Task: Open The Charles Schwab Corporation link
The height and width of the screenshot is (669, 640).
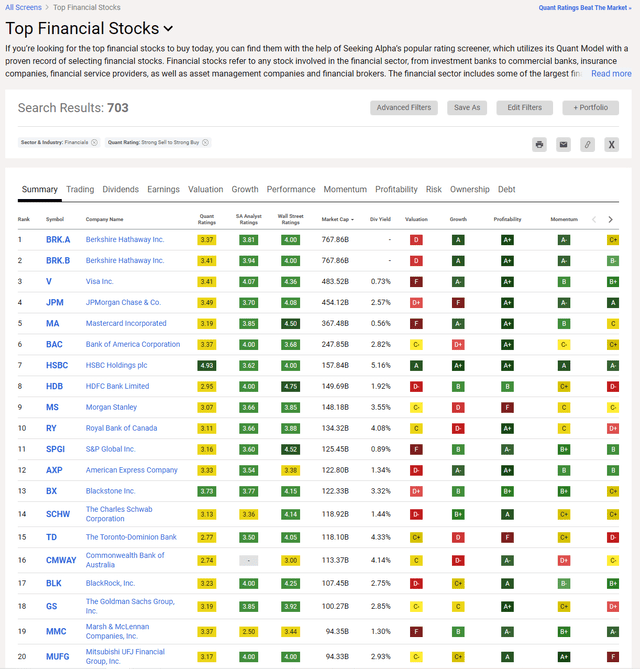Action: tap(119, 514)
